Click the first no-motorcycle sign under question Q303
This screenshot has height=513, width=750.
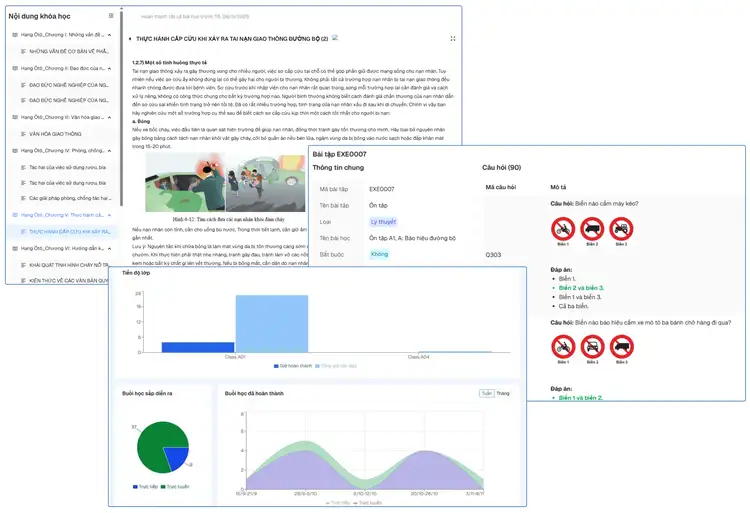point(563,229)
